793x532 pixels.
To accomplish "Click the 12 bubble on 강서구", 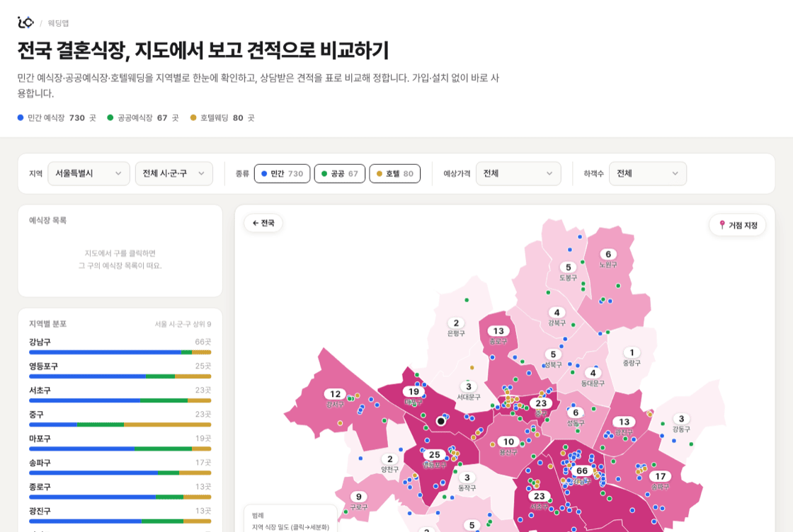I will tap(335, 394).
